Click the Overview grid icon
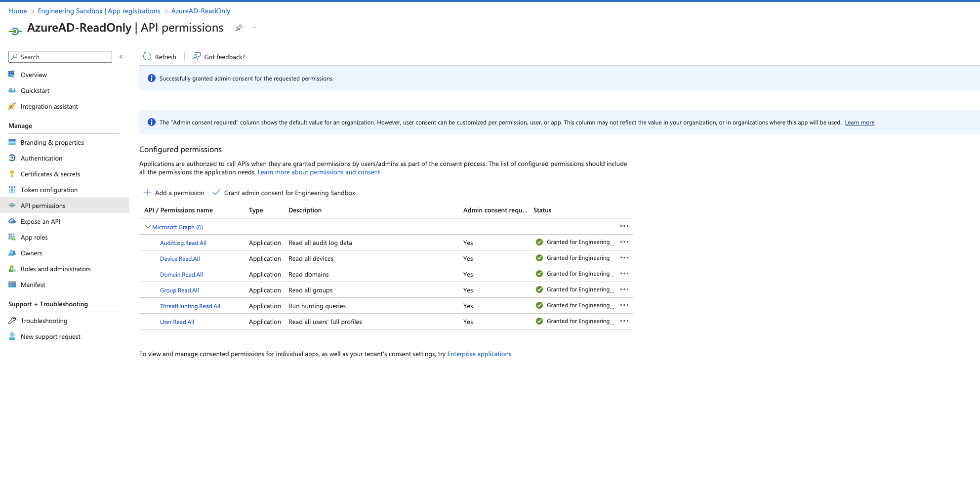 coord(12,75)
